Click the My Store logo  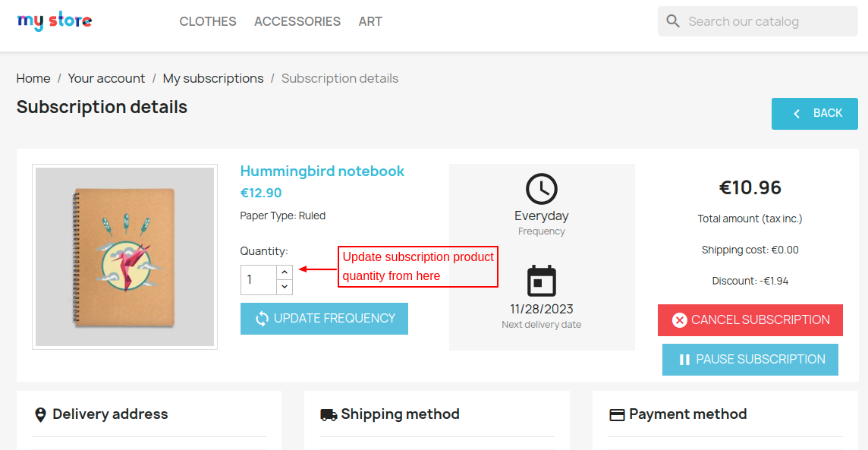coord(55,21)
